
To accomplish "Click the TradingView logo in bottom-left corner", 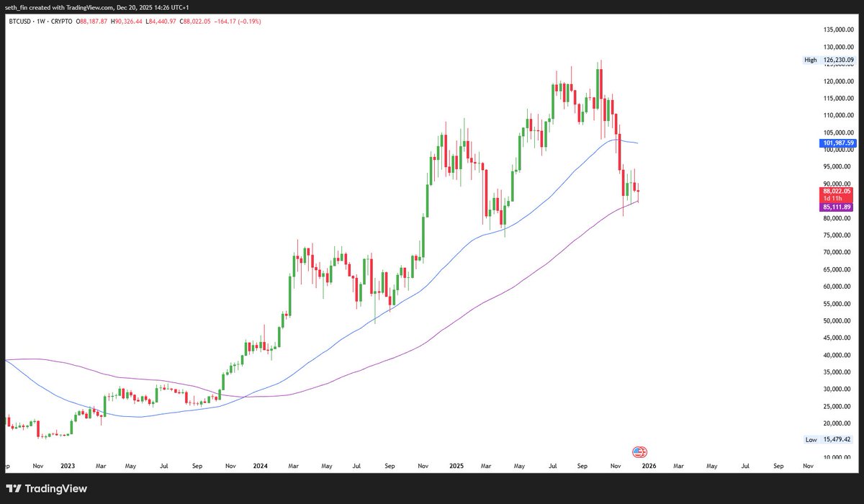I will [x=47, y=488].
